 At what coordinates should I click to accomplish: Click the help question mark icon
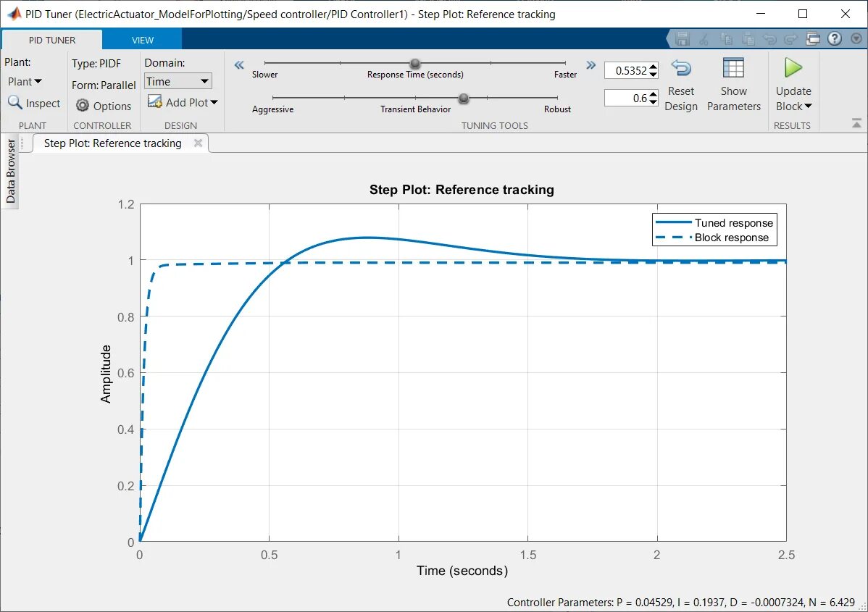click(834, 38)
